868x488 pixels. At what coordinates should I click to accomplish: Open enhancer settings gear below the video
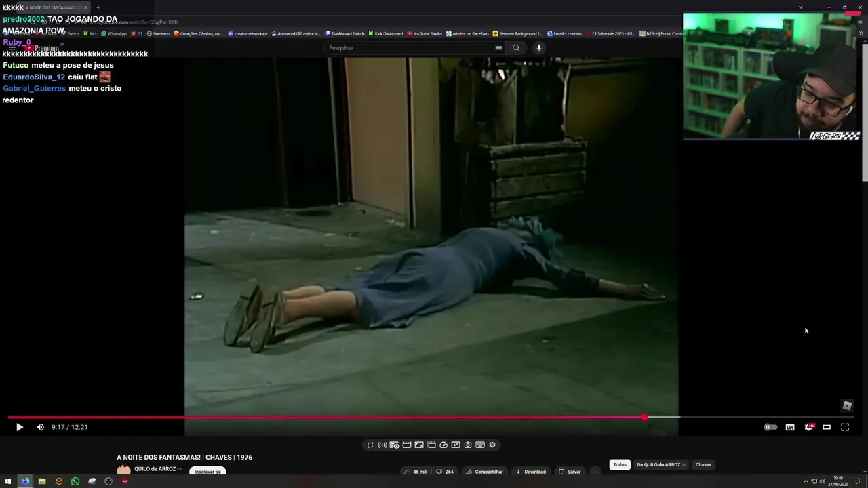pos(492,445)
